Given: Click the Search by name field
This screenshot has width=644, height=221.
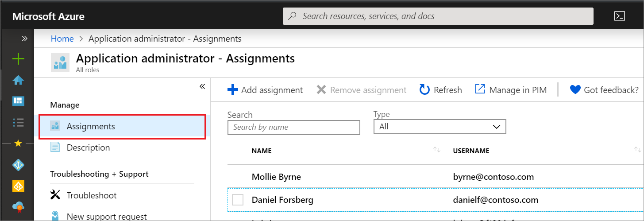Looking at the screenshot, I should [x=293, y=128].
